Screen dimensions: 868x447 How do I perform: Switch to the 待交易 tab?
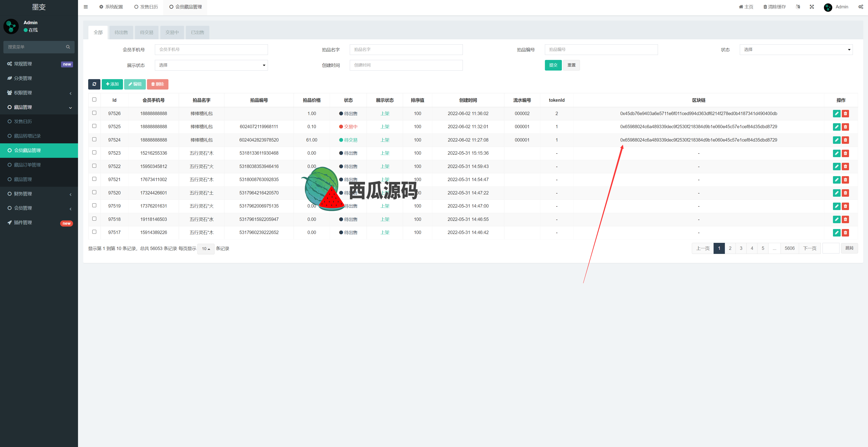pos(147,32)
